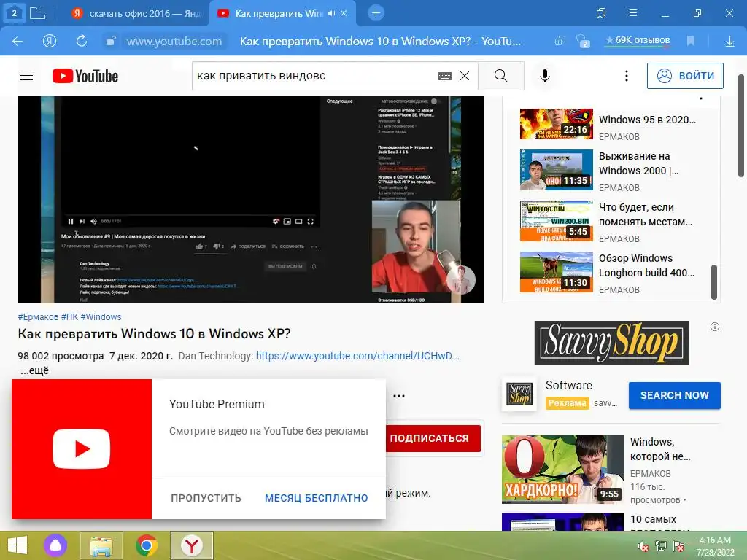Show site security lock info
747x560 pixels.
coord(111,41)
